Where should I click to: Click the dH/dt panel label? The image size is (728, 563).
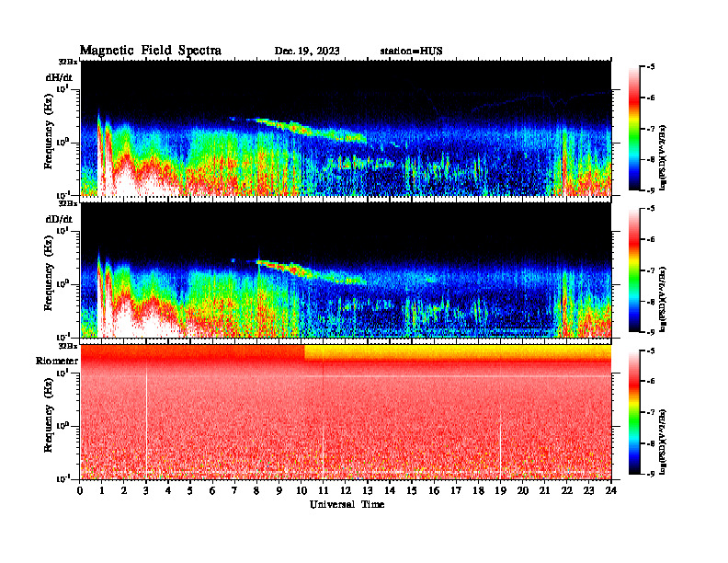59,77
